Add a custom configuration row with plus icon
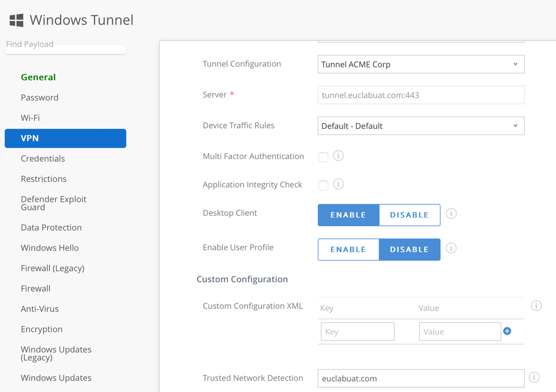 (x=507, y=331)
